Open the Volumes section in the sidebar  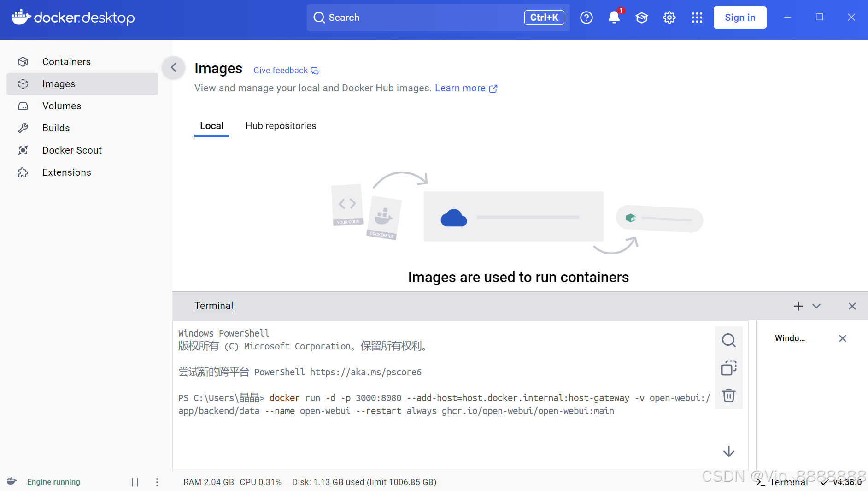(61, 106)
